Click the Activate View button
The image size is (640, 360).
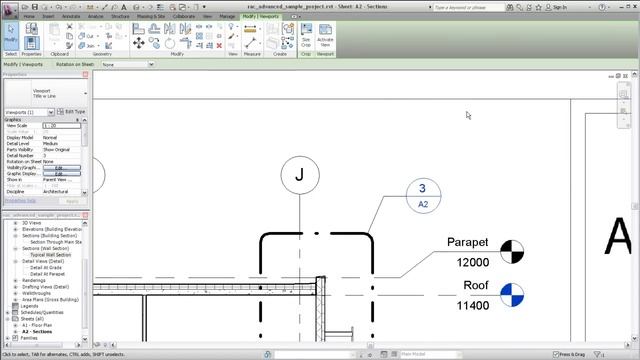[x=325, y=35]
